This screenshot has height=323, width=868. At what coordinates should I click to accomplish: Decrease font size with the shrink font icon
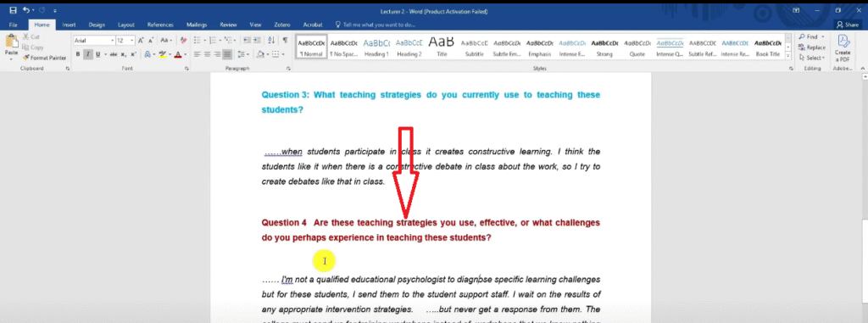point(151,41)
